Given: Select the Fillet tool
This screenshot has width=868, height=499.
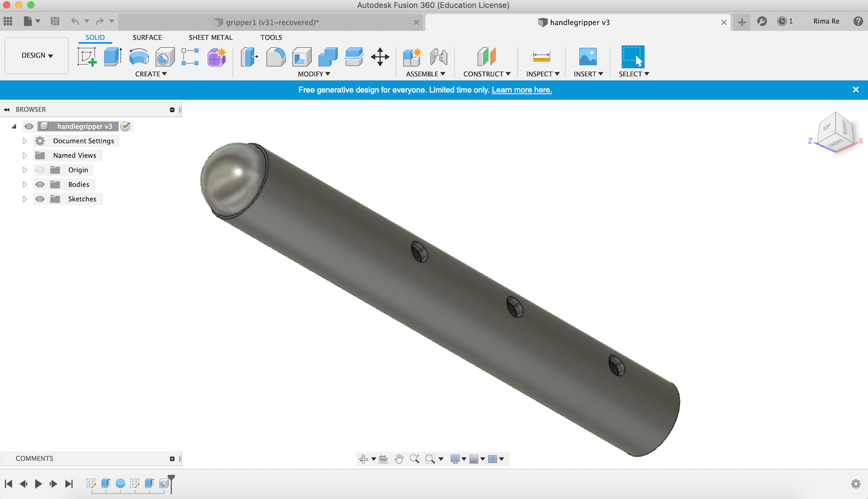Looking at the screenshot, I should (x=275, y=57).
